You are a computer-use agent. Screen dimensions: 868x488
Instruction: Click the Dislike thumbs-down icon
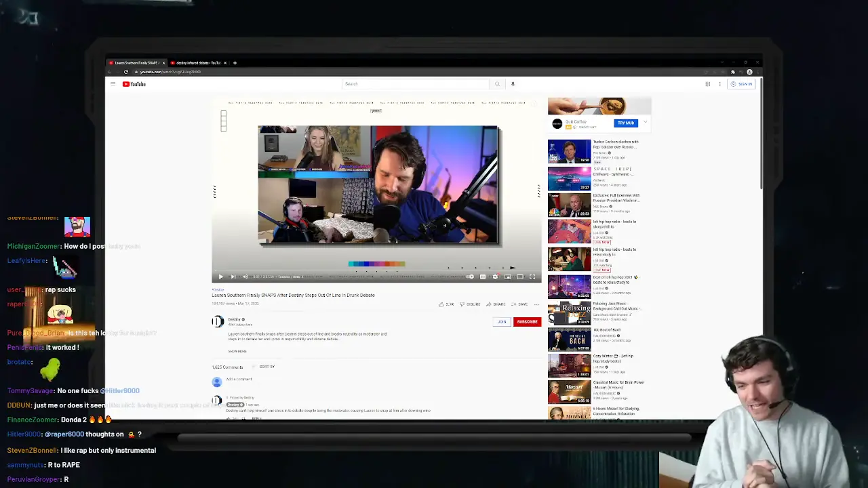(461, 304)
